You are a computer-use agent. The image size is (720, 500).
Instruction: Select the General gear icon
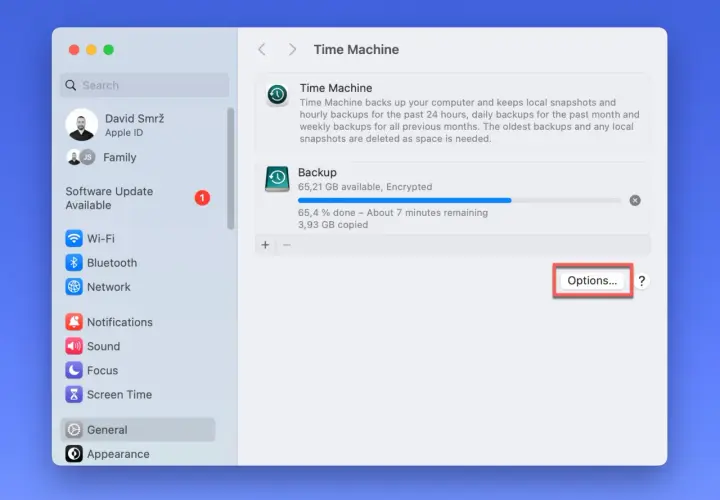(73, 430)
